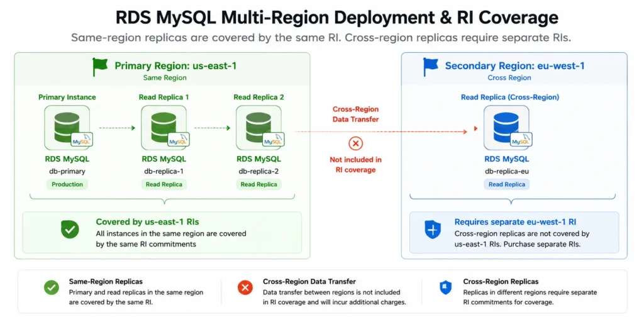The image size is (644, 322).
Task: Click RDS MySQL label above db-replica-eu
Action: tap(506, 159)
